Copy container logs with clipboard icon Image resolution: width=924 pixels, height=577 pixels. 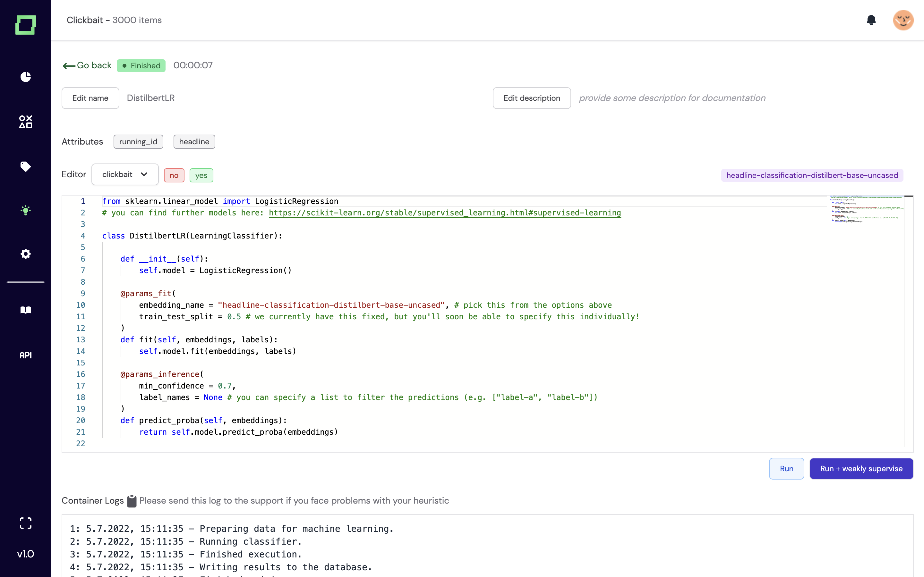pos(132,501)
